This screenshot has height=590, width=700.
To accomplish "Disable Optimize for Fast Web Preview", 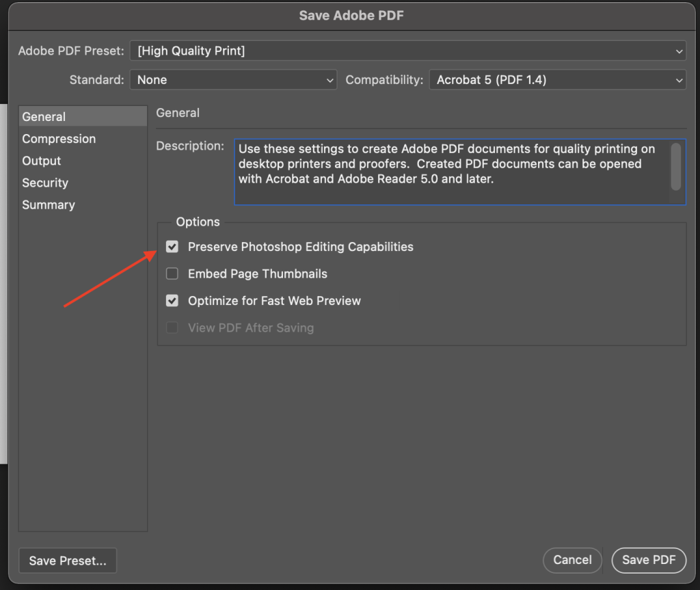I will coord(172,301).
